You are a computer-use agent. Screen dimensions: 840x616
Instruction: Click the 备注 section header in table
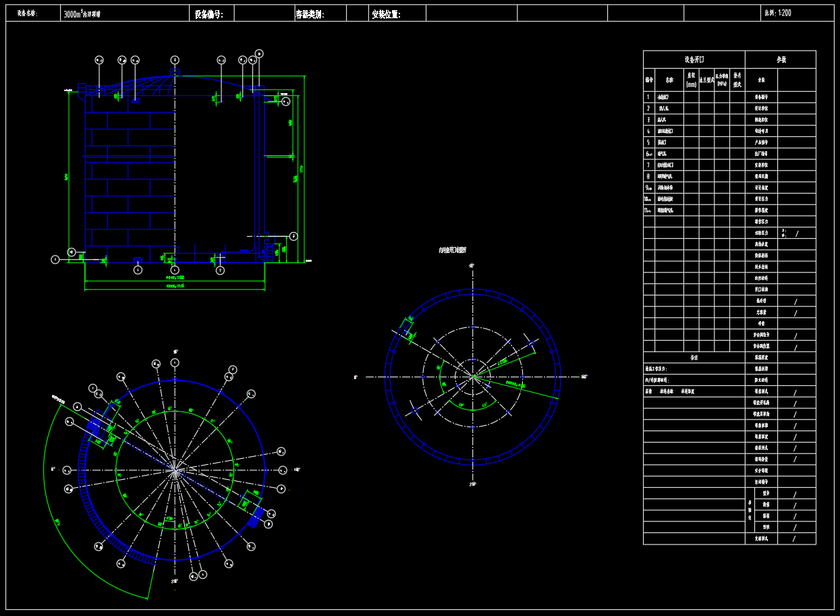click(x=694, y=358)
